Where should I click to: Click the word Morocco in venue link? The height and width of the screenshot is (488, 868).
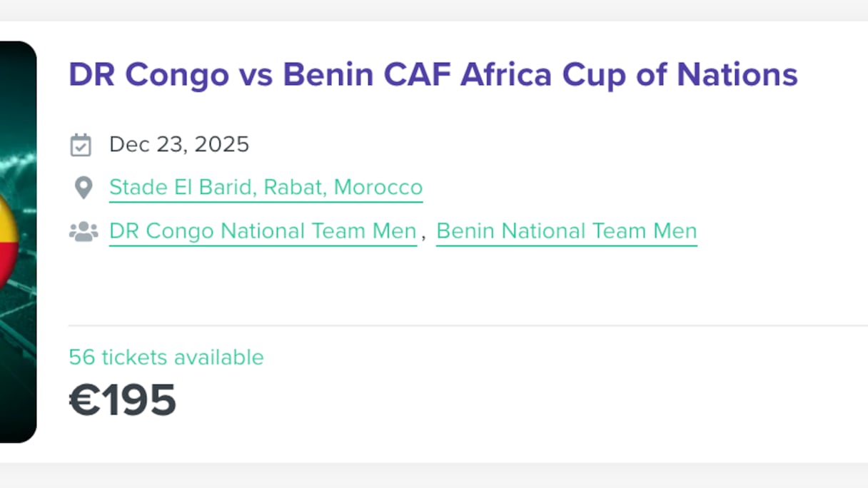[378, 188]
